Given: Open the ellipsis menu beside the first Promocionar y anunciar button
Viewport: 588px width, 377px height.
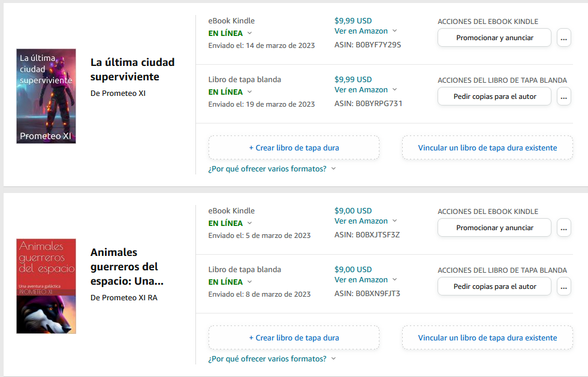Looking at the screenshot, I should click(x=563, y=38).
